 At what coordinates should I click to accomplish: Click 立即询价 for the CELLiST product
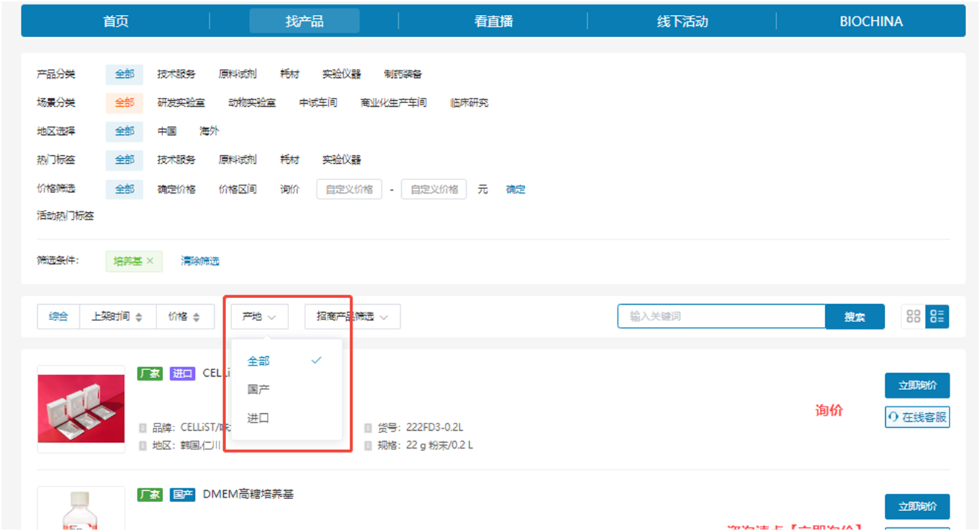917,386
